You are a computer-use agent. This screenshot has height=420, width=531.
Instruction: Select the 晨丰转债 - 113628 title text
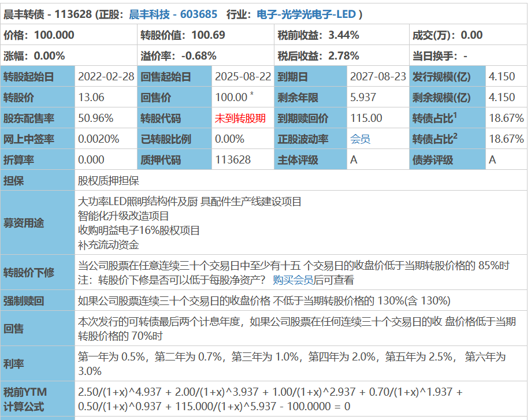tap(48, 14)
